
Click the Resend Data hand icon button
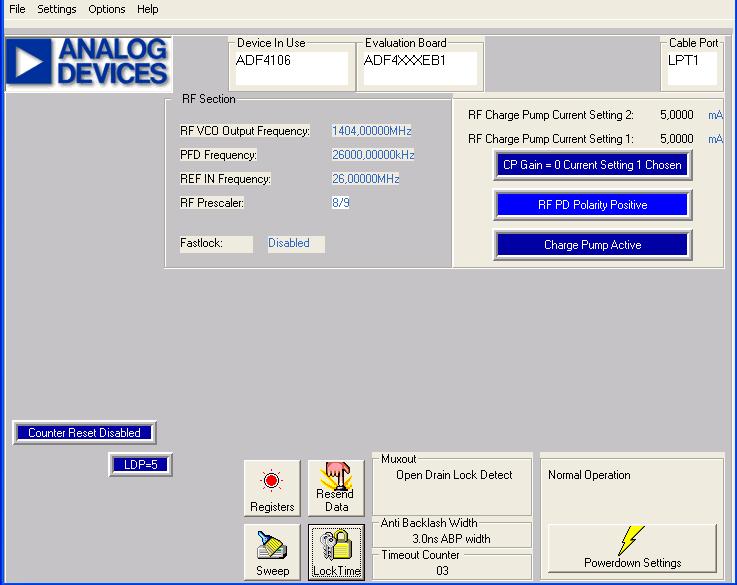(336, 488)
